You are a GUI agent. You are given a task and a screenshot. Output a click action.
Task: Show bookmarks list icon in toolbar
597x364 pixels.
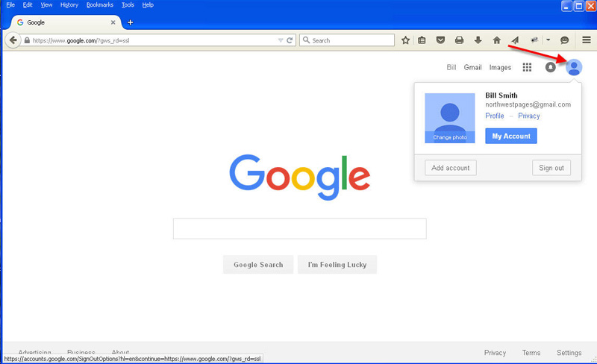pos(422,40)
